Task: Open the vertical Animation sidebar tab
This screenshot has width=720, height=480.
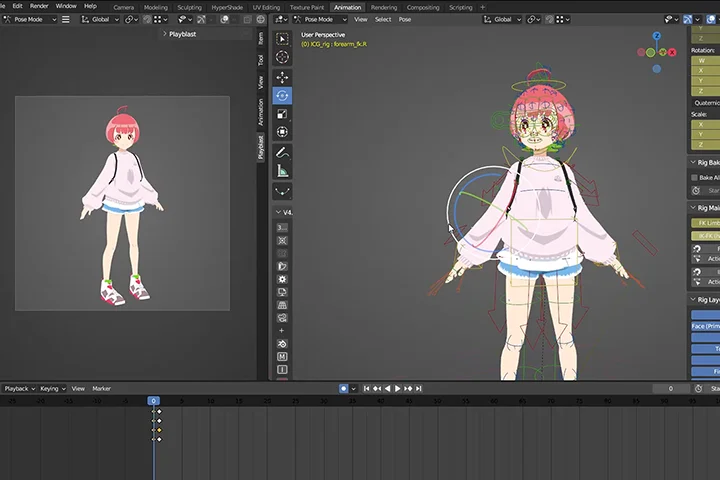Action: pyautogui.click(x=261, y=112)
